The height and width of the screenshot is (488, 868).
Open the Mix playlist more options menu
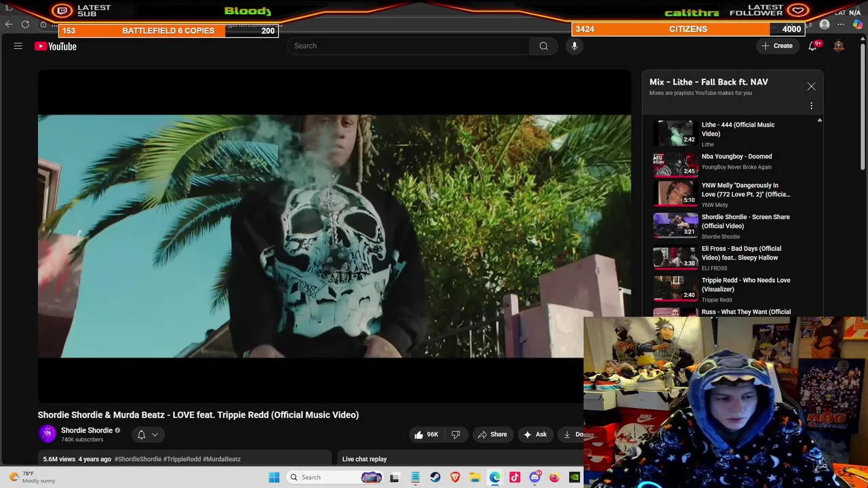[x=811, y=106]
